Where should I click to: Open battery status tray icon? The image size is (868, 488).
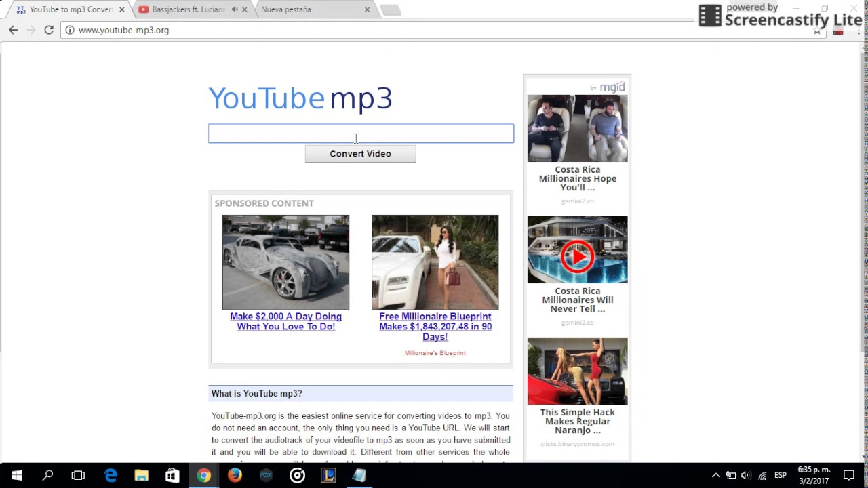point(731,476)
